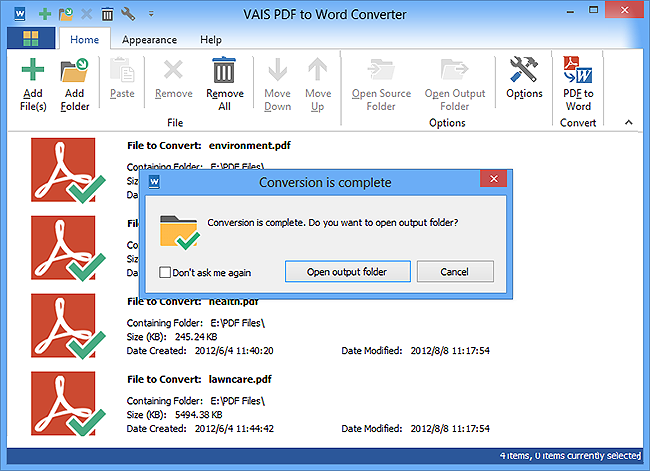650x471 pixels.
Task: Minimize the VAIS converter window
Action: [x=570, y=11]
